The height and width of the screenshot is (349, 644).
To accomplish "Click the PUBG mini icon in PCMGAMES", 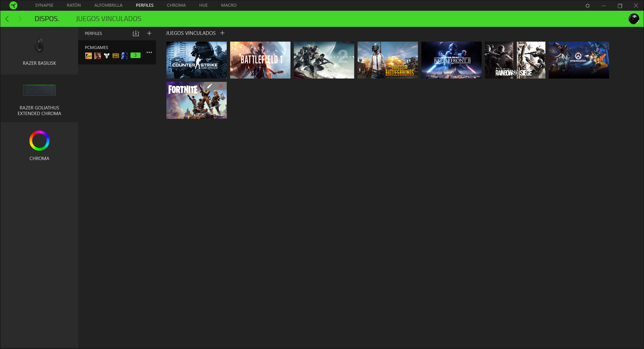I will click(116, 56).
